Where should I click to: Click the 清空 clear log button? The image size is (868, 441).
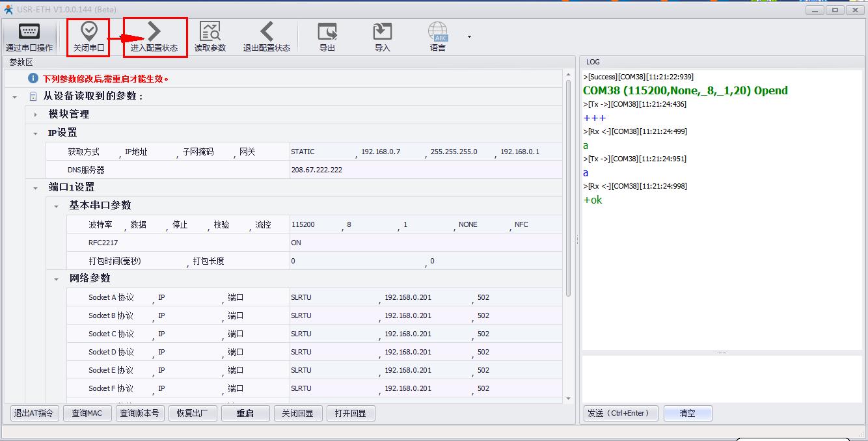[x=687, y=413]
